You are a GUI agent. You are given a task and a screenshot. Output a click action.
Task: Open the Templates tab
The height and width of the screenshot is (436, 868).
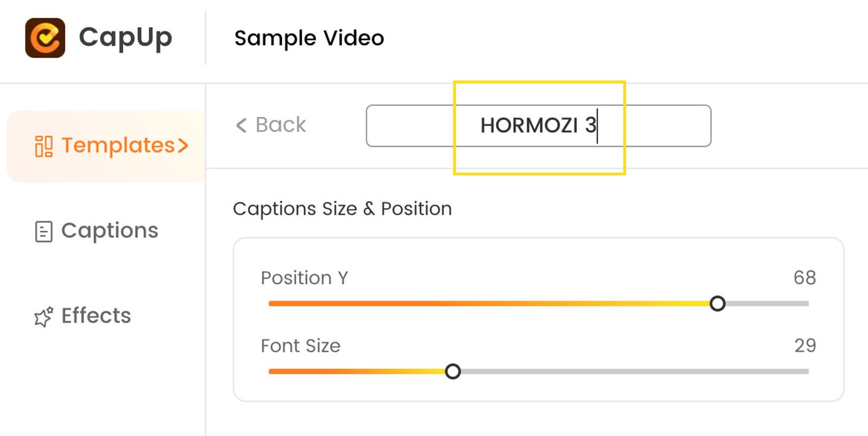pos(106,146)
